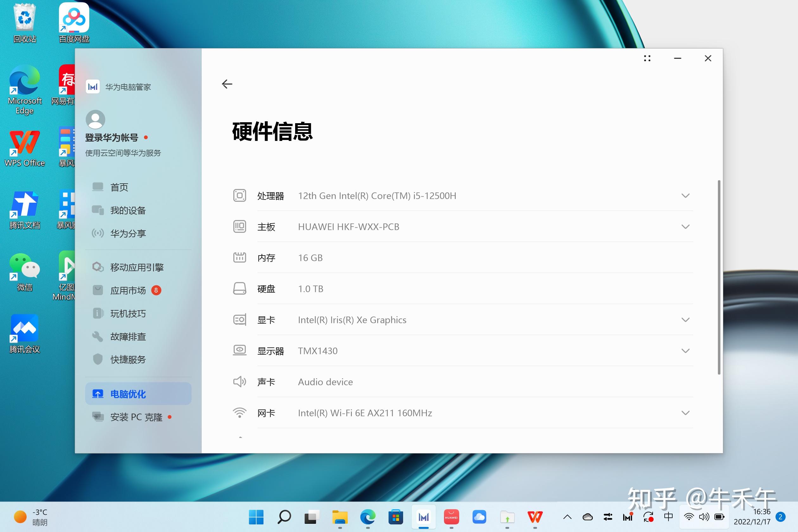798x532 pixels.
Task: Select 玩机技巧 in sidebar
Action: pyautogui.click(x=138, y=313)
